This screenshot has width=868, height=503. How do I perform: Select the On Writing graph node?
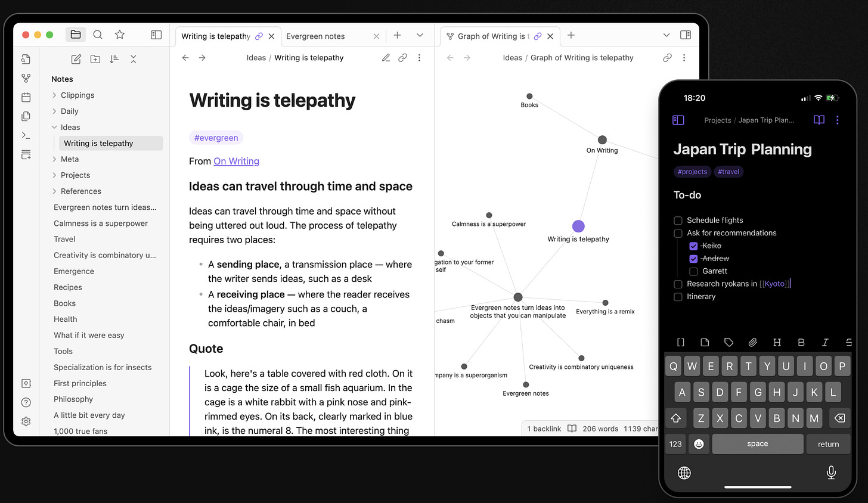click(602, 139)
